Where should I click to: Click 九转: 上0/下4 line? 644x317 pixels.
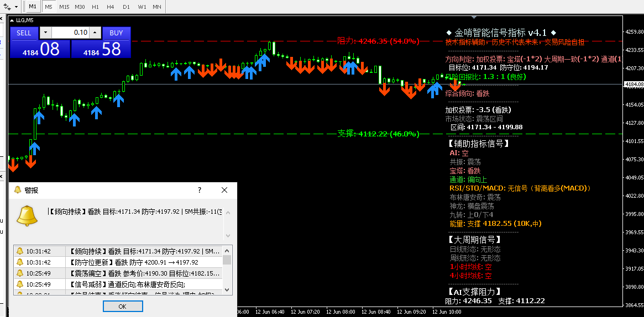click(472, 215)
